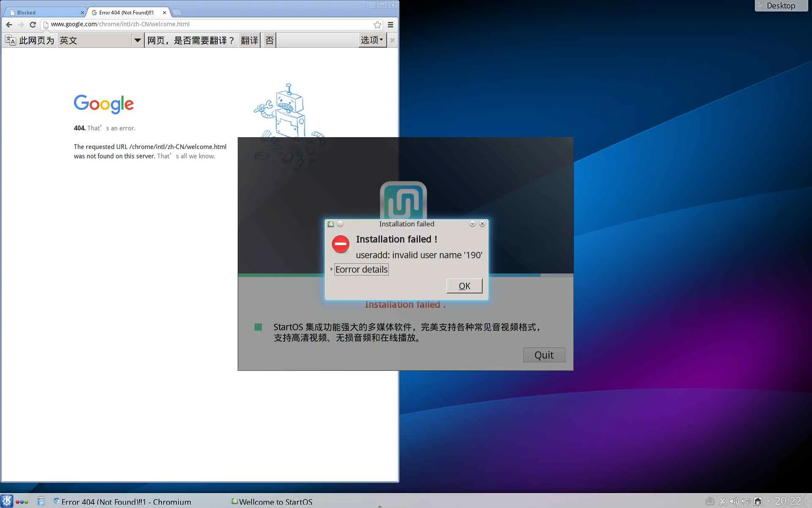This screenshot has height=508, width=812.
Task: Click the 翻译 translate button
Action: tap(249, 40)
